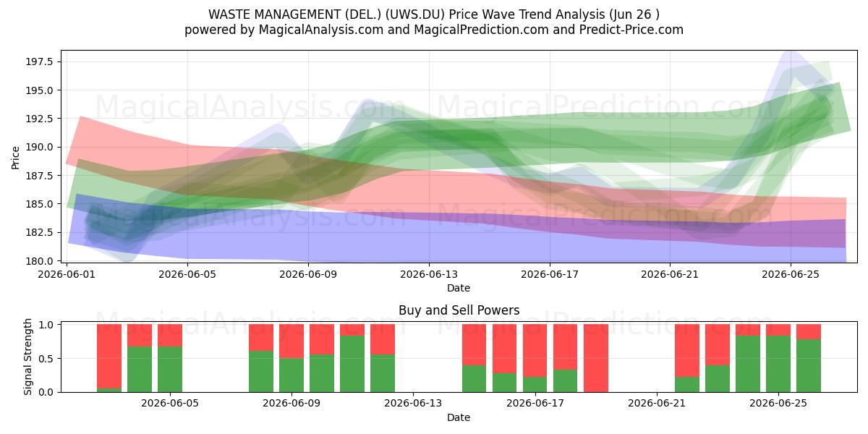868x434 pixels.
Task: Click 2026-06-13 under the Buy and Sell chart
Action: pyautogui.click(x=413, y=404)
